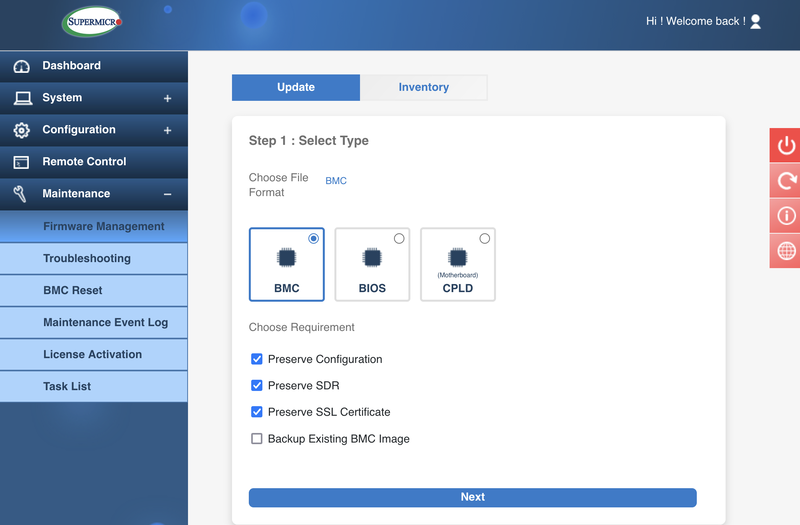Click the CPLD card label

click(458, 288)
